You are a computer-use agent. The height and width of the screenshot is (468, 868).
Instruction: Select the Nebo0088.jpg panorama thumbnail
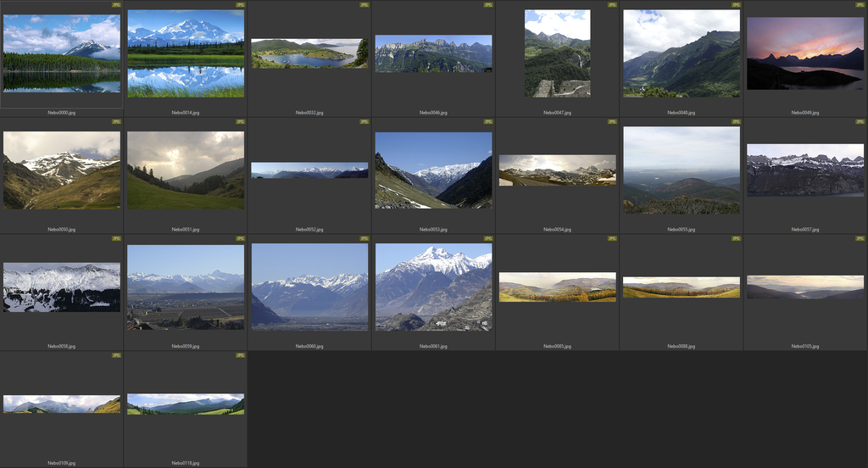681,288
